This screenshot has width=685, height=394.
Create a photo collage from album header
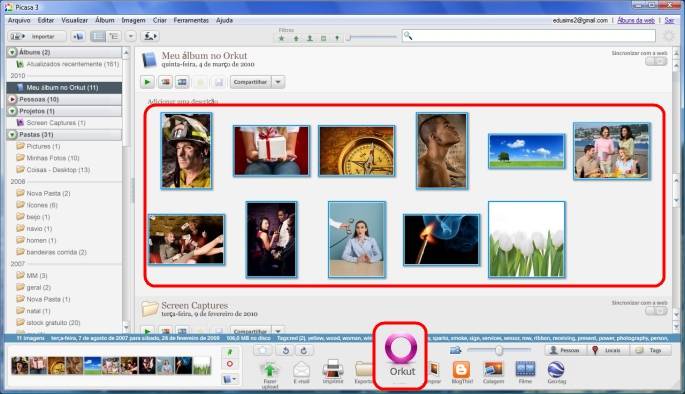click(x=165, y=82)
